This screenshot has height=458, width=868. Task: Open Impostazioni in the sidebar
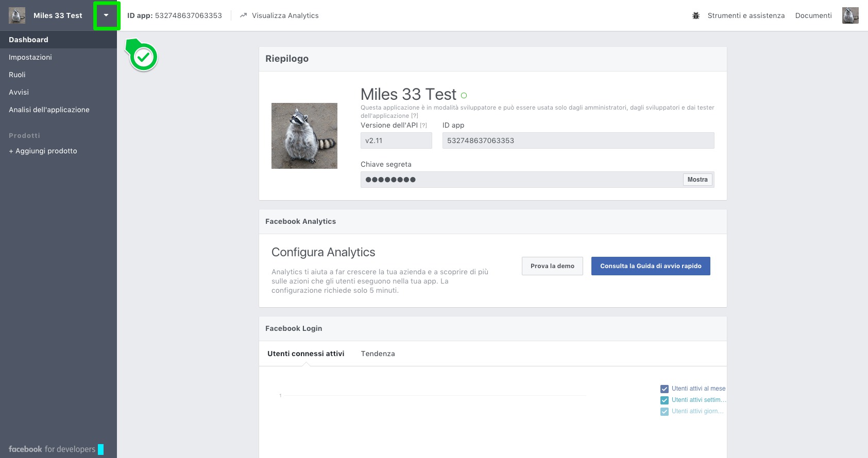(30, 57)
